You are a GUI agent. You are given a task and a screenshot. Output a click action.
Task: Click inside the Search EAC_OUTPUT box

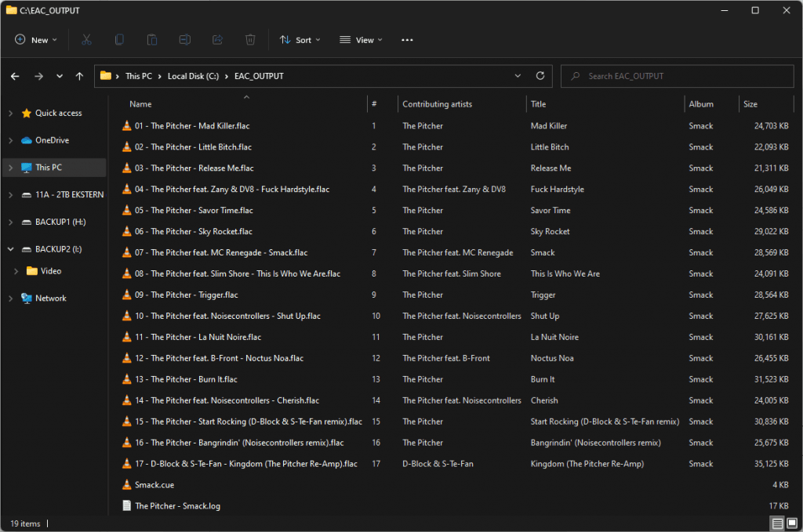[677, 76]
